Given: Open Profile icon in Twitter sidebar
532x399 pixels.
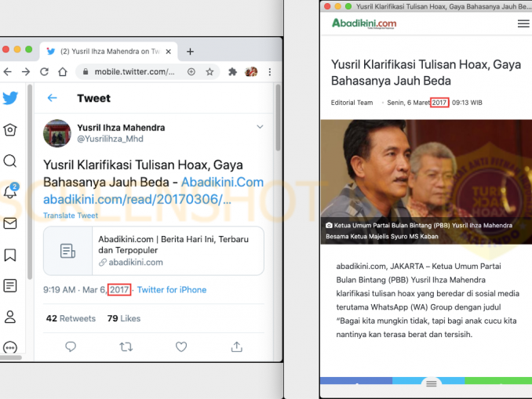Looking at the screenshot, I should point(10,317).
